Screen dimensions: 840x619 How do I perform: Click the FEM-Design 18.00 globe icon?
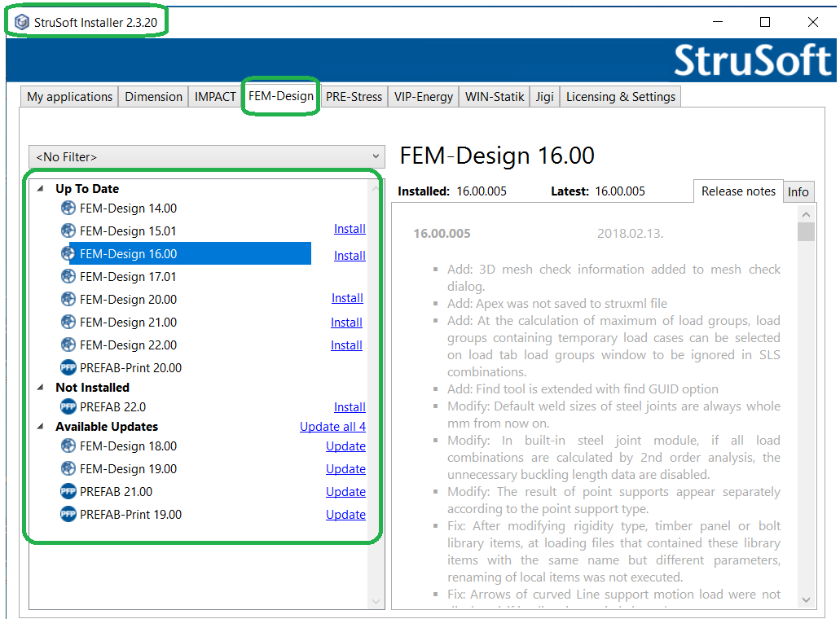point(68,446)
